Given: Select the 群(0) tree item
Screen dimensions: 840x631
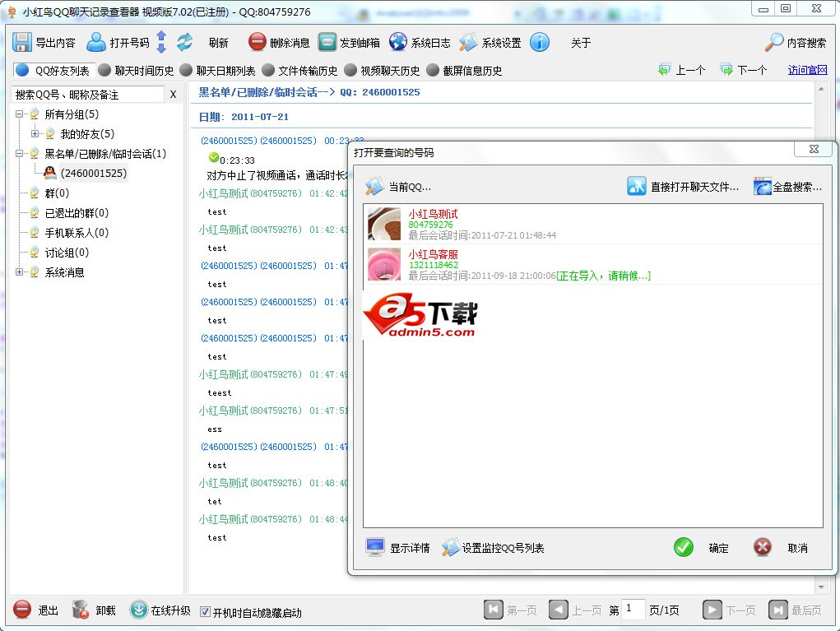Looking at the screenshot, I should click(x=57, y=193).
